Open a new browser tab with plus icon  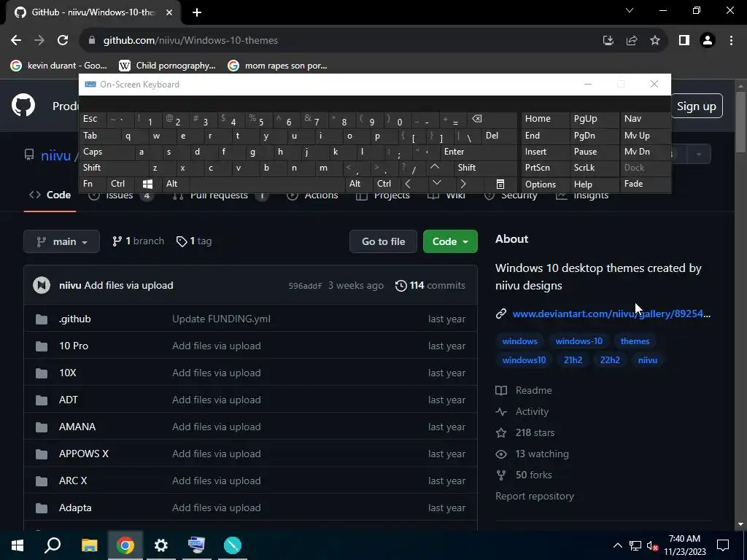coord(197,12)
